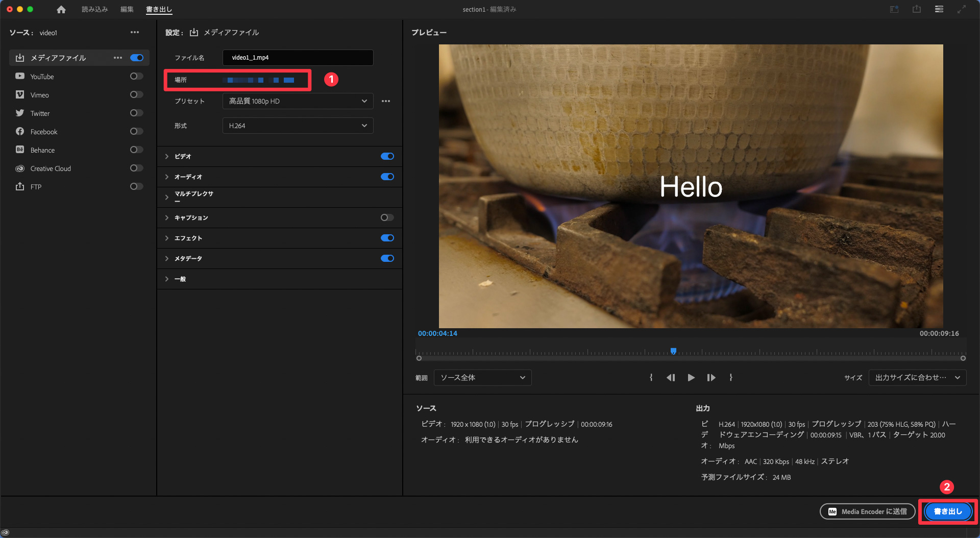The height and width of the screenshot is (538, 980).
Task: Open source video1 ellipsis menu
Action: (135, 32)
